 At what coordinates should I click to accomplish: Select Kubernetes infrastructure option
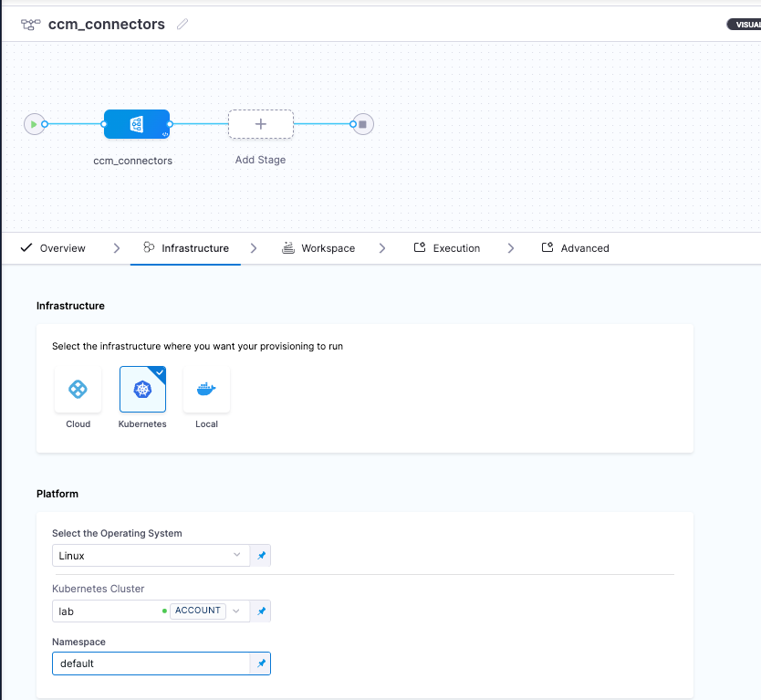(142, 391)
